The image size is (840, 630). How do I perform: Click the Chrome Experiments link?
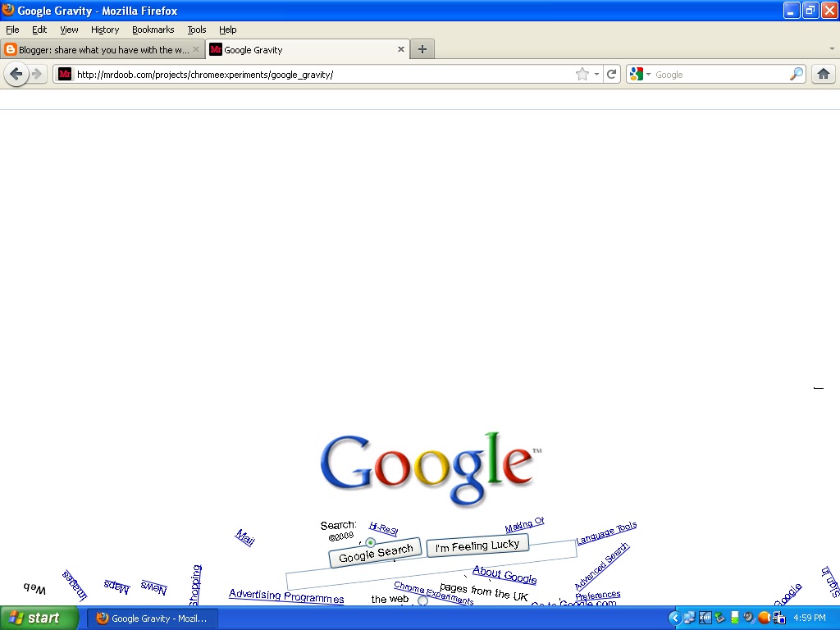[x=433, y=593]
